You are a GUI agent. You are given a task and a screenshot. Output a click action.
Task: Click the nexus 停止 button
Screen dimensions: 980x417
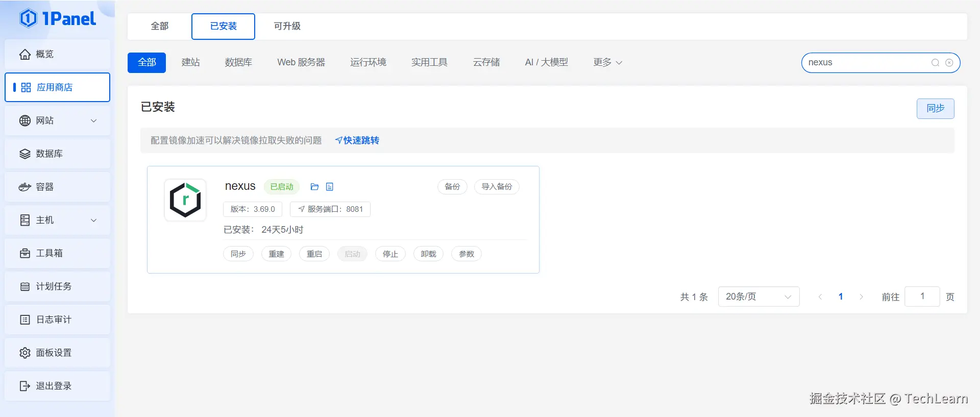point(390,254)
